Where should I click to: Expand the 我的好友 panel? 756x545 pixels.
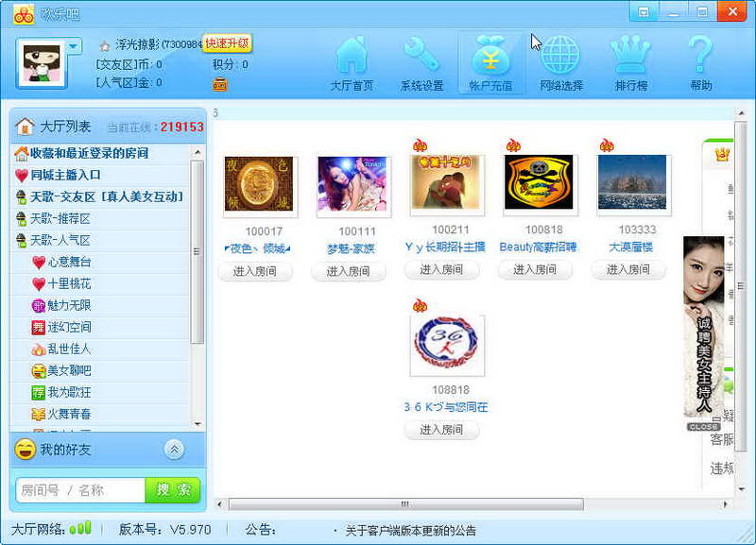click(174, 450)
